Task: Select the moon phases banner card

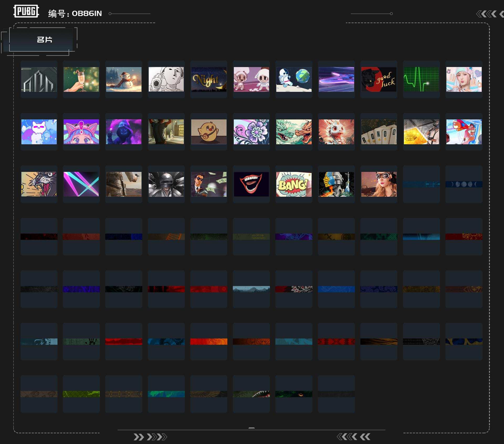Action: coord(464,184)
